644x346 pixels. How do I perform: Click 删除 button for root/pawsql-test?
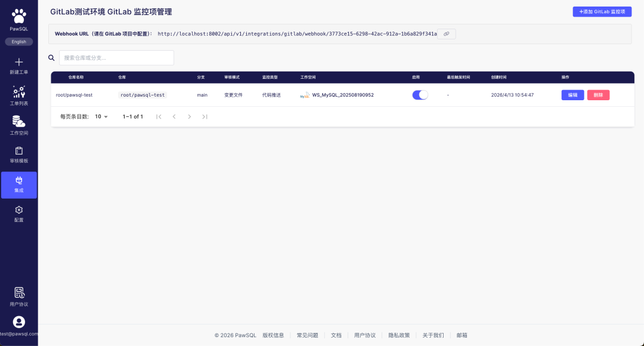(x=599, y=95)
